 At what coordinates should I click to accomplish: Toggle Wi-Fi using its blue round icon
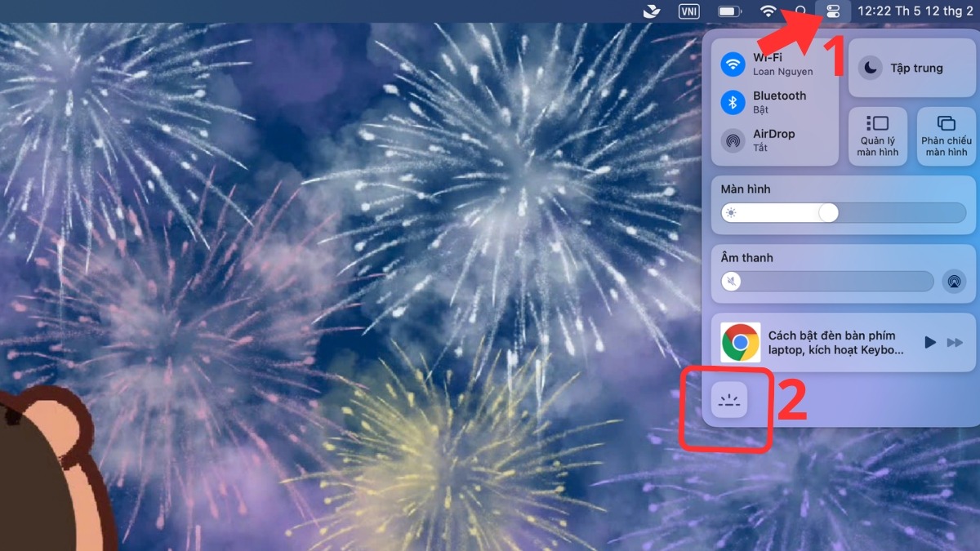pos(733,64)
